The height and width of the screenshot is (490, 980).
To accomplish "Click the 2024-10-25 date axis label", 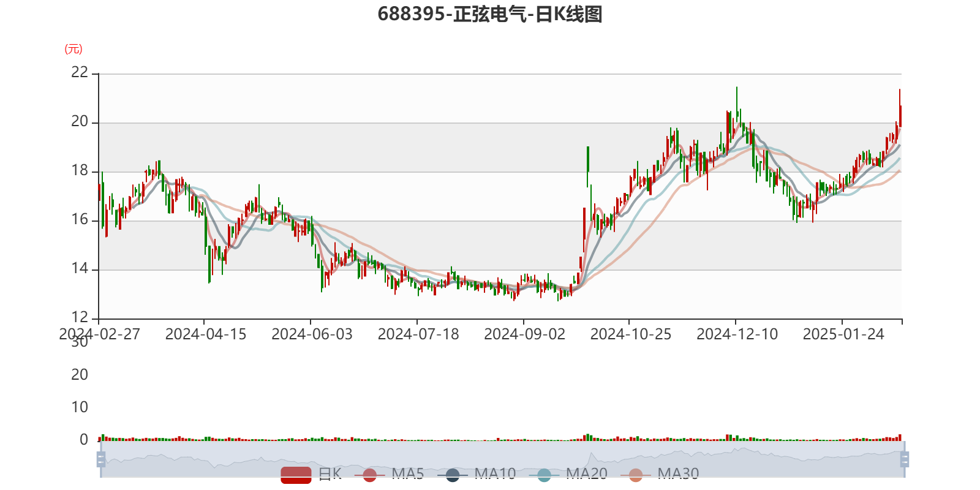I will [630, 334].
